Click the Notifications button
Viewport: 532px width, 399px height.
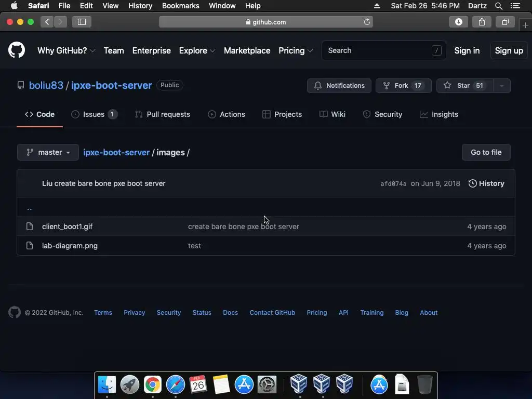pos(339,86)
